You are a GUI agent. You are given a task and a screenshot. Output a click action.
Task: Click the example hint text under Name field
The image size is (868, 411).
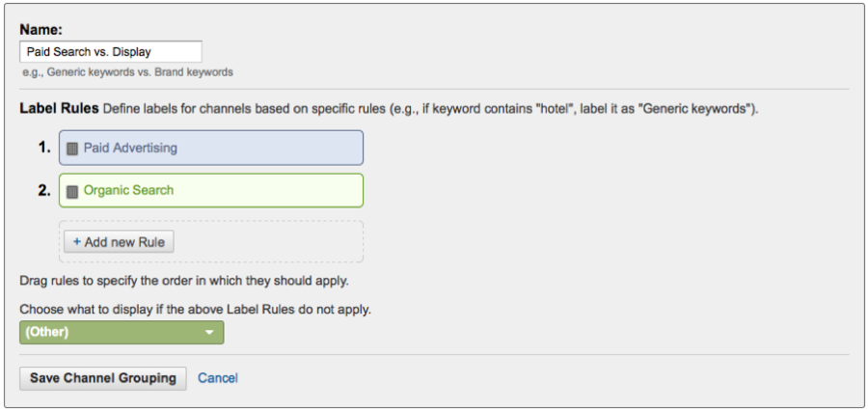click(x=127, y=72)
